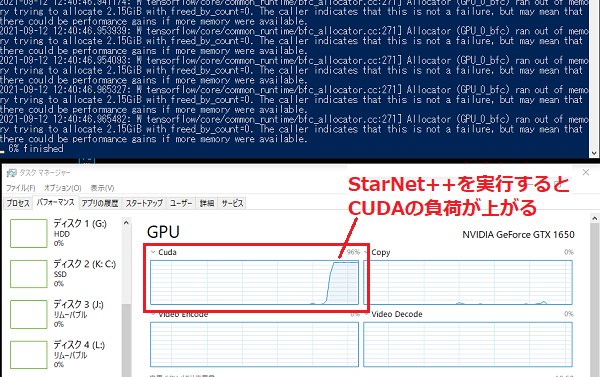This screenshot has height=377, width=600.
Task: Open the Video Encode engine dropdown
Action: [x=153, y=314]
